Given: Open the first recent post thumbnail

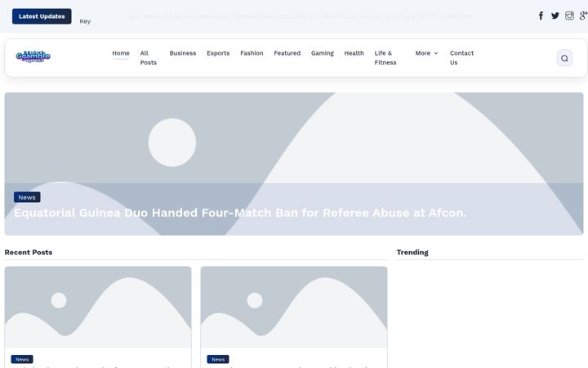Looking at the screenshot, I should [98, 307].
